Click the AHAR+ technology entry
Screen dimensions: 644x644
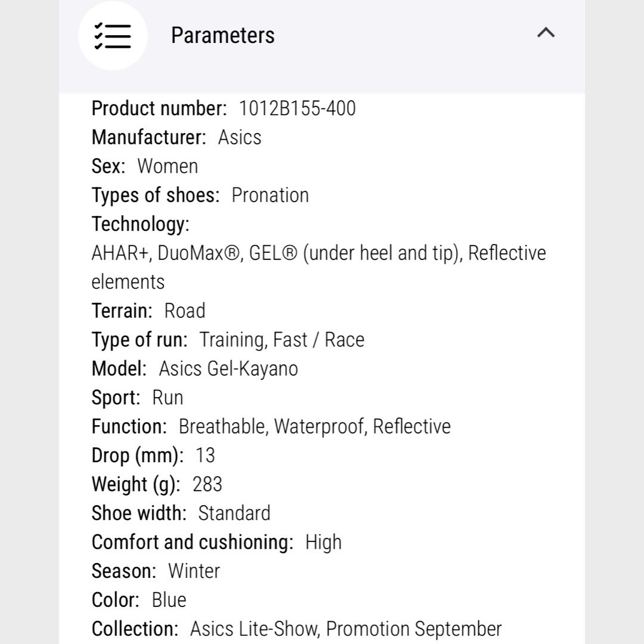coord(120,253)
